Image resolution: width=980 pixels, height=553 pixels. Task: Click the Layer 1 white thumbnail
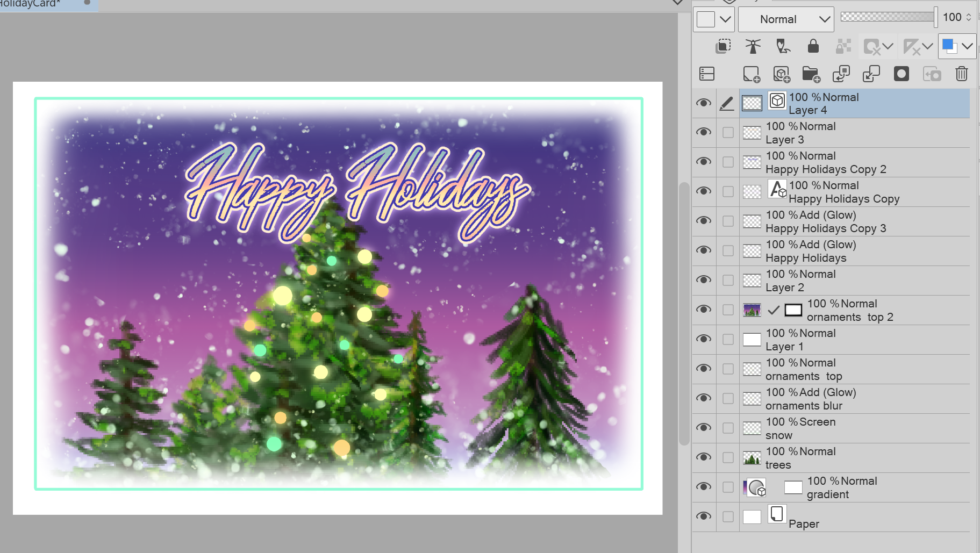pyautogui.click(x=752, y=340)
